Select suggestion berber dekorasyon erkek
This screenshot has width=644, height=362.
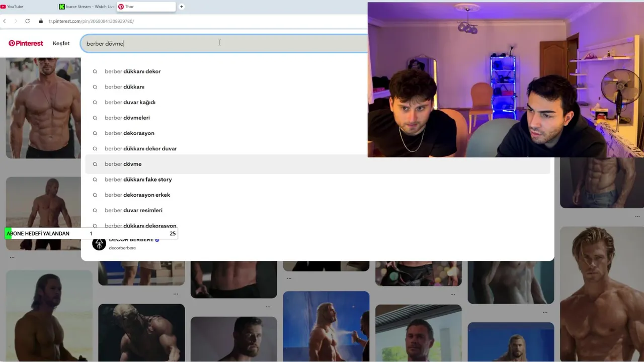[x=317, y=195]
